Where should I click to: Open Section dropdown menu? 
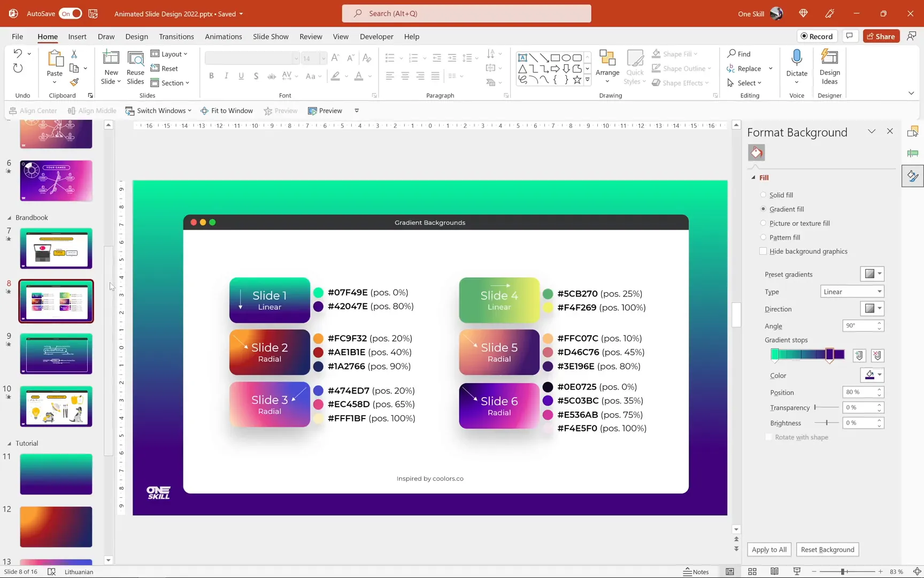[x=170, y=83]
